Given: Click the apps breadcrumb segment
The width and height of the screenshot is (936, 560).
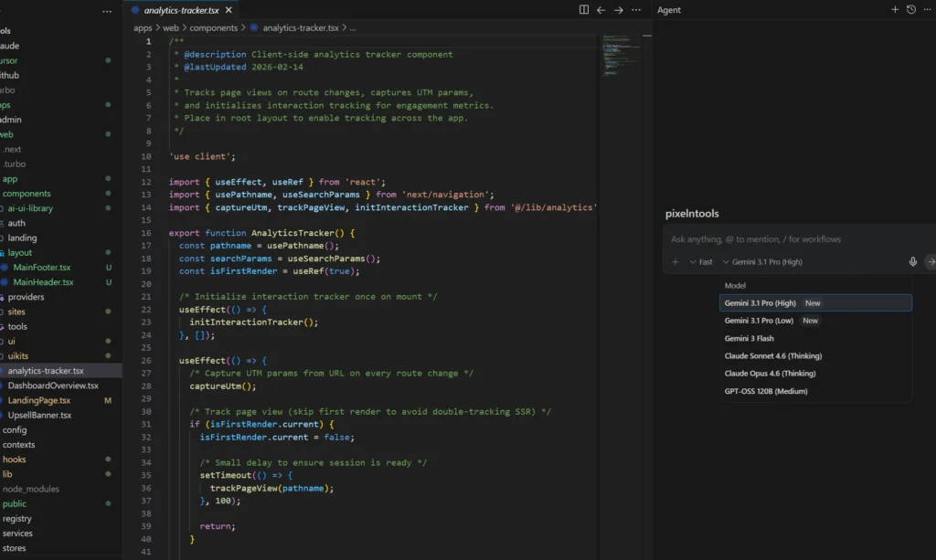Looking at the screenshot, I should click(x=143, y=28).
